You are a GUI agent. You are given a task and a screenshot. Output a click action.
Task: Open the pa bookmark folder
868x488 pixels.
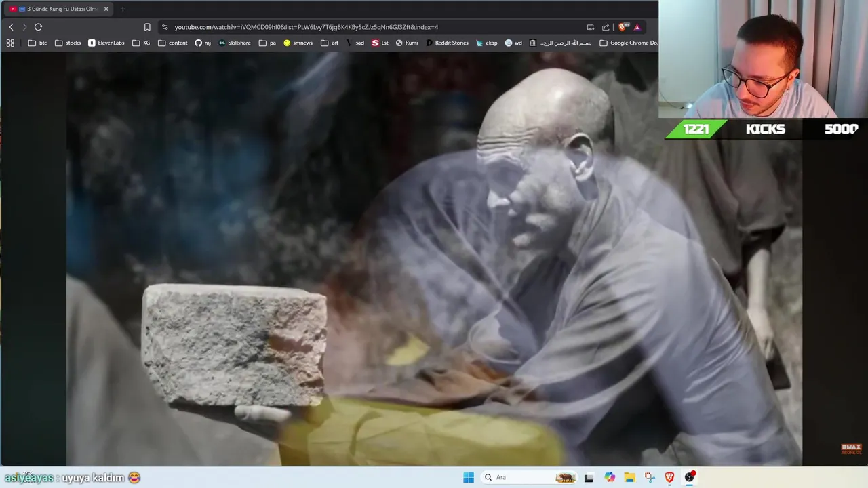(x=268, y=43)
